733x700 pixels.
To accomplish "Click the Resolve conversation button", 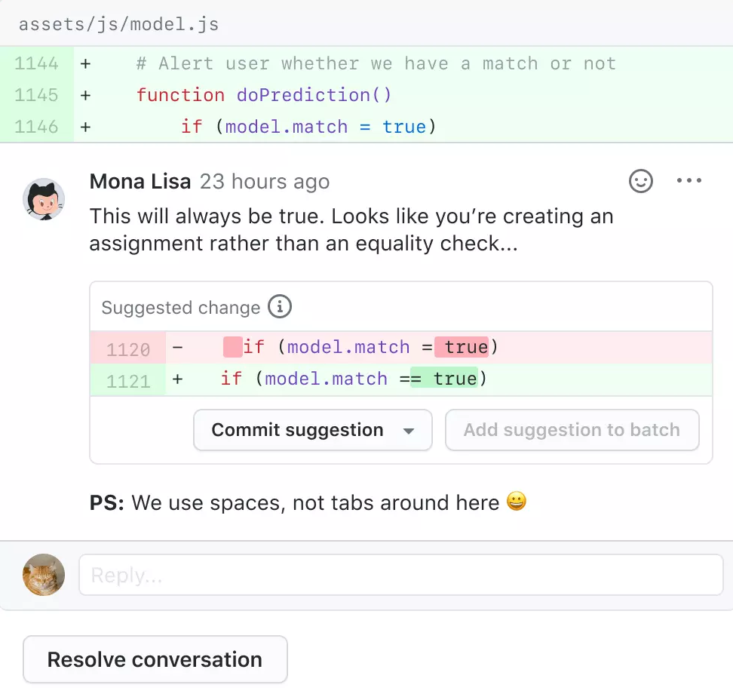I will tap(155, 659).
